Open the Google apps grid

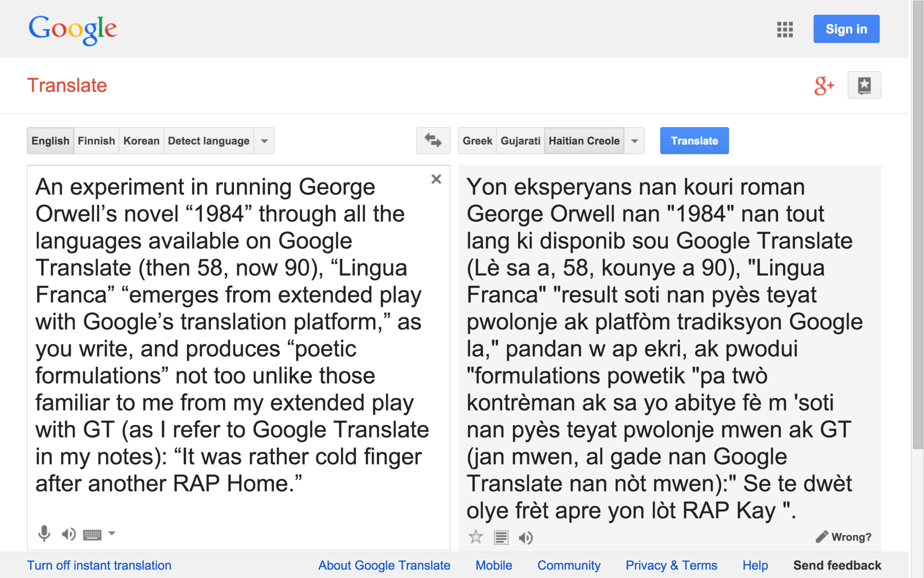(784, 29)
